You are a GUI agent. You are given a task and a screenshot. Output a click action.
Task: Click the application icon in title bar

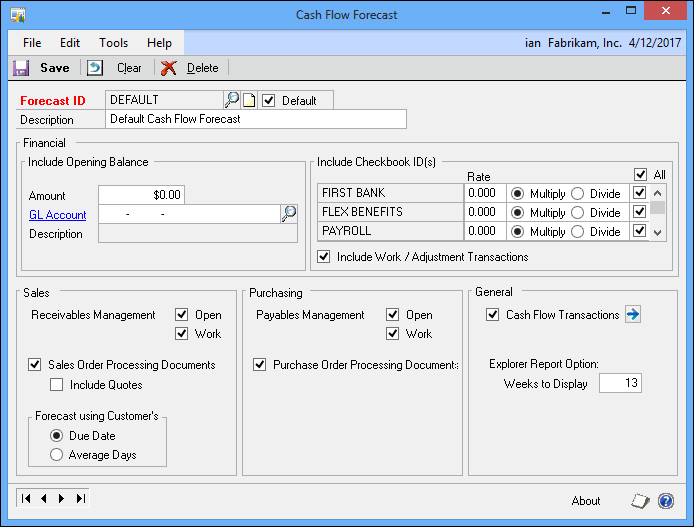pyautogui.click(x=18, y=15)
